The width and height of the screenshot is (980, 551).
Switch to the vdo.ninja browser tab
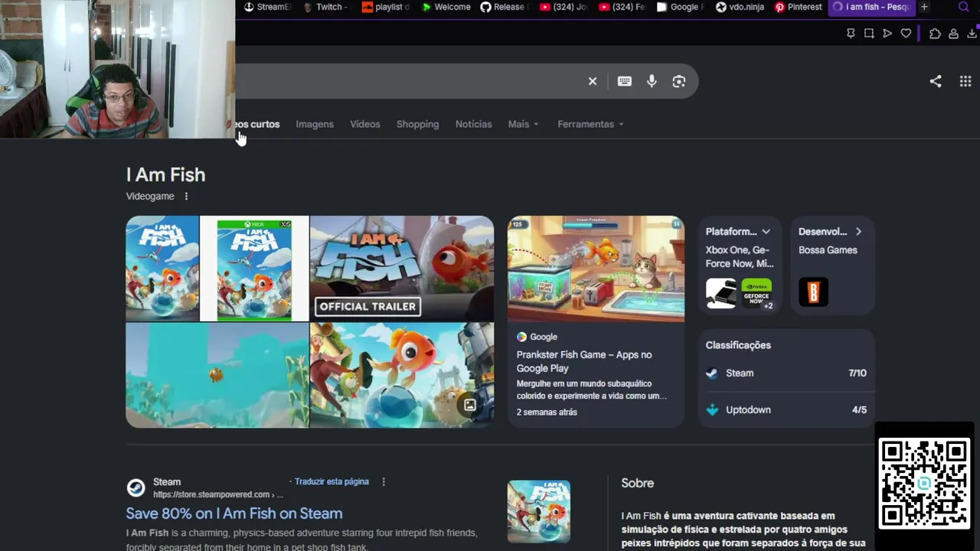click(741, 7)
